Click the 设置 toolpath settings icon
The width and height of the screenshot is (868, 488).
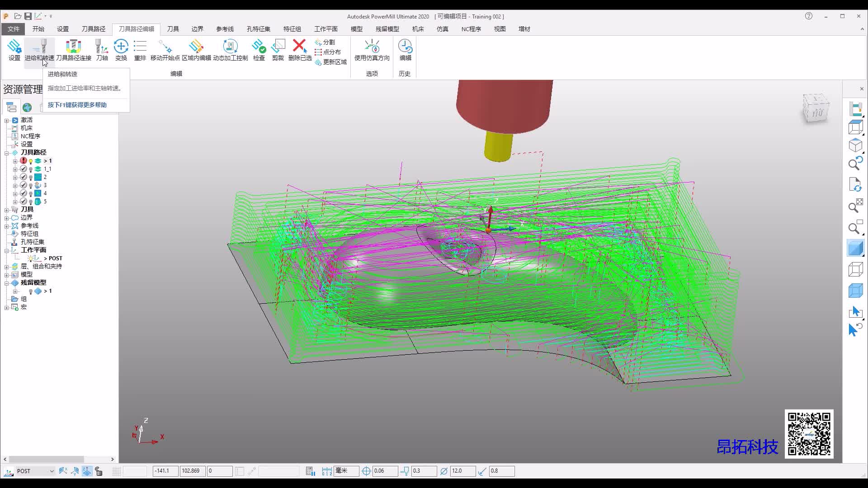click(x=14, y=50)
